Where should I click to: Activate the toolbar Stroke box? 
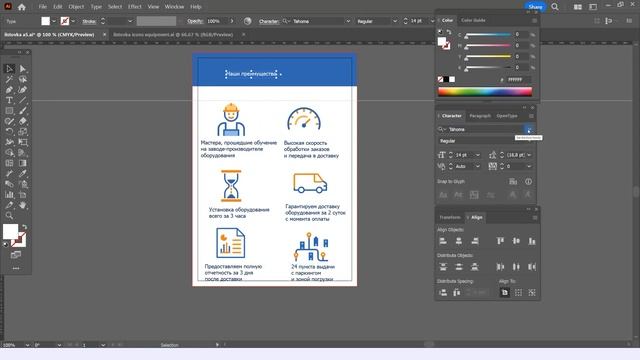pyautogui.click(x=20, y=240)
